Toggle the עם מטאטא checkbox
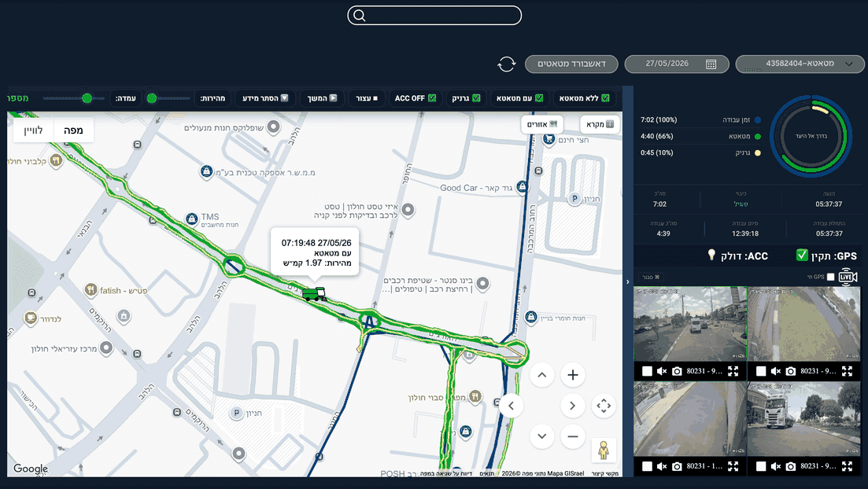 pyautogui.click(x=538, y=98)
